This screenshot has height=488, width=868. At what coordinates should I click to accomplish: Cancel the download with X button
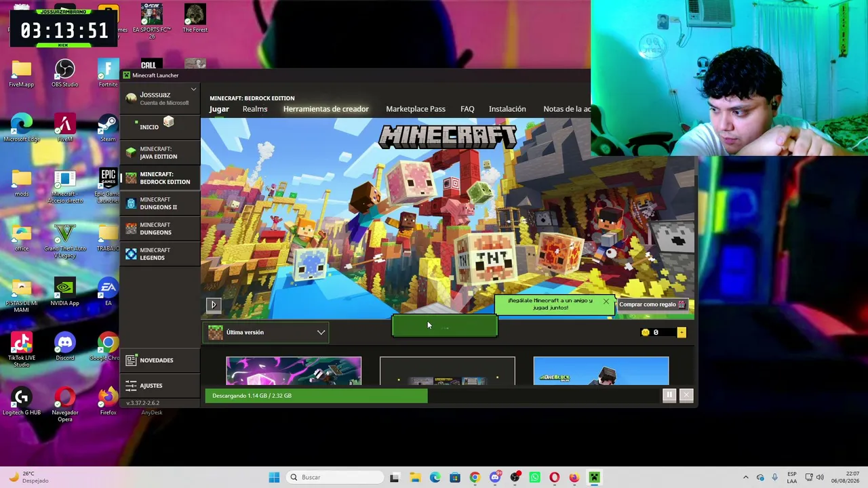[686, 394]
